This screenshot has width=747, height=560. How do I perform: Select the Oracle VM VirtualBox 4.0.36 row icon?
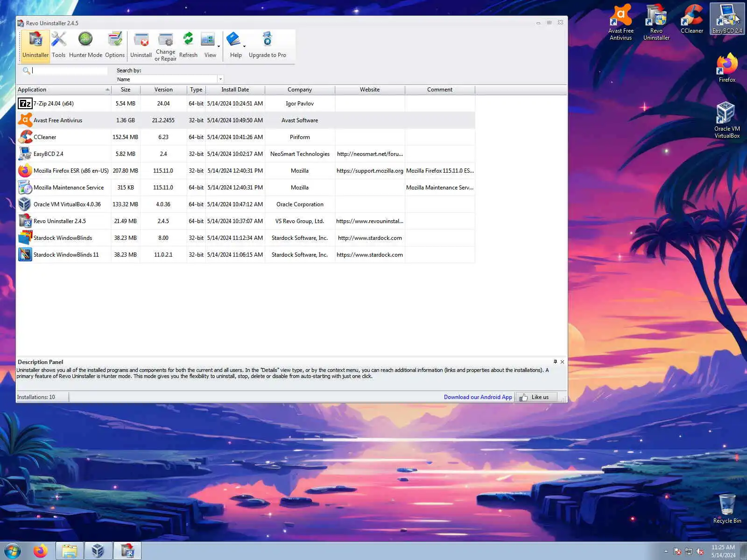tap(25, 204)
